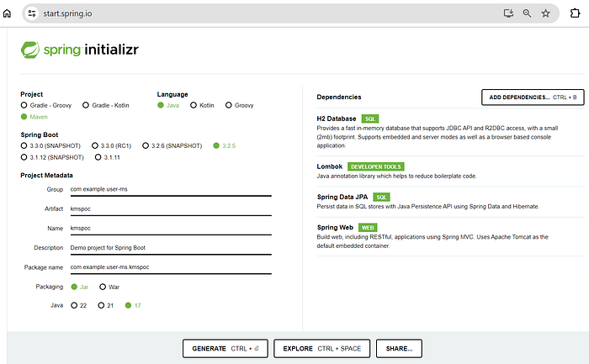The width and height of the screenshot is (589, 364).
Task: Click the zoom magnifier icon in address bar
Action: pos(527,13)
